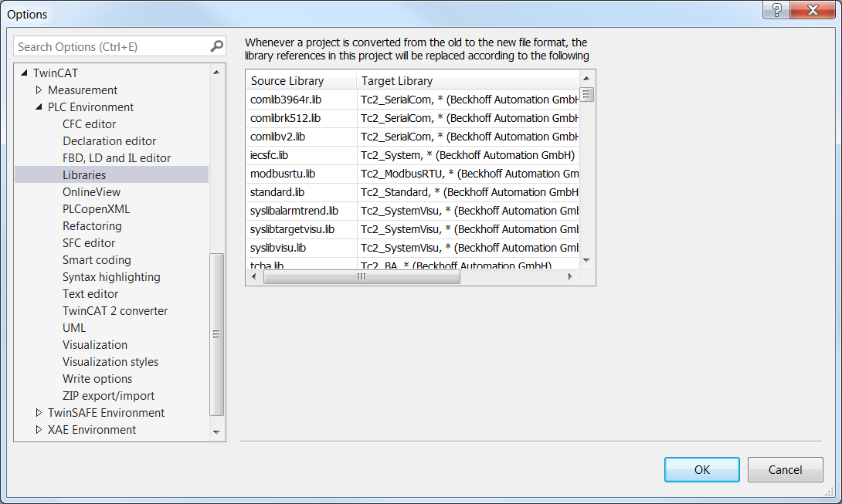Select the Measurement tree label
The width and height of the screenshot is (842, 504).
tap(83, 90)
